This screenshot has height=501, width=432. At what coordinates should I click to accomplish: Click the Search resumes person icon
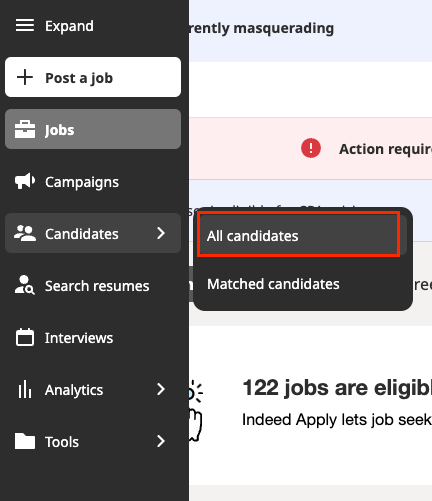[x=25, y=285]
